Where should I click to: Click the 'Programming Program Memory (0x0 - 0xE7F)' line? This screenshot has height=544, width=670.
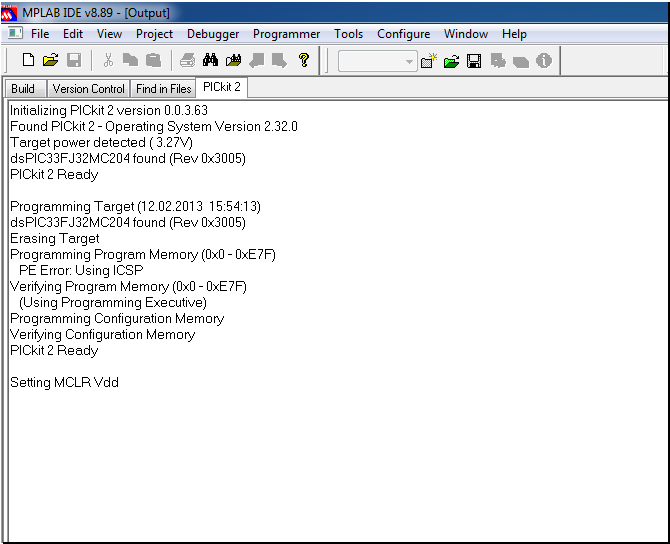[x=143, y=254]
